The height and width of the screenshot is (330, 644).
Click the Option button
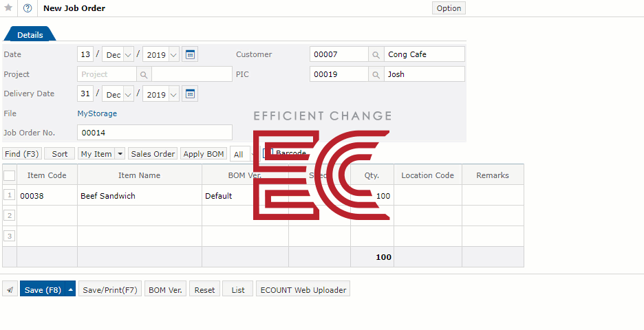coord(449,8)
